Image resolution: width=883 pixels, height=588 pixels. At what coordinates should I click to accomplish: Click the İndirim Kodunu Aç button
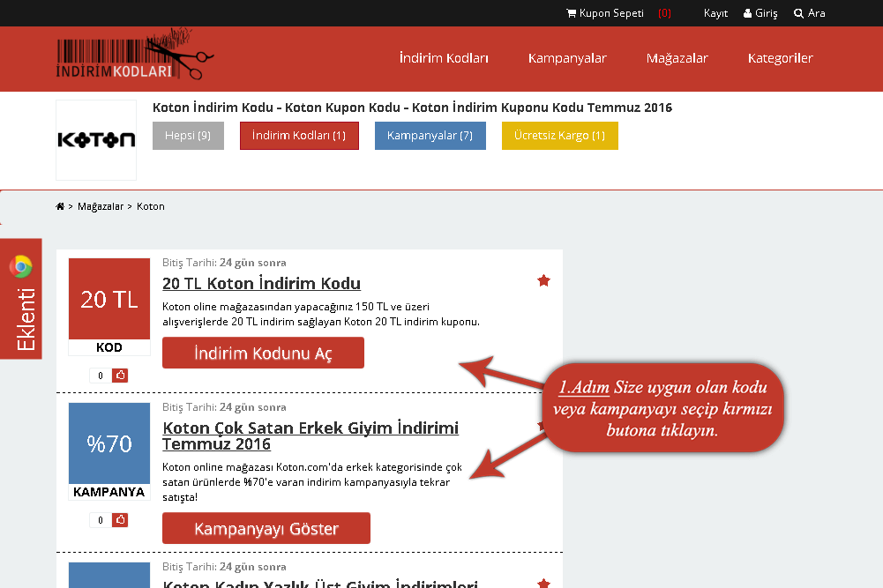tap(263, 353)
